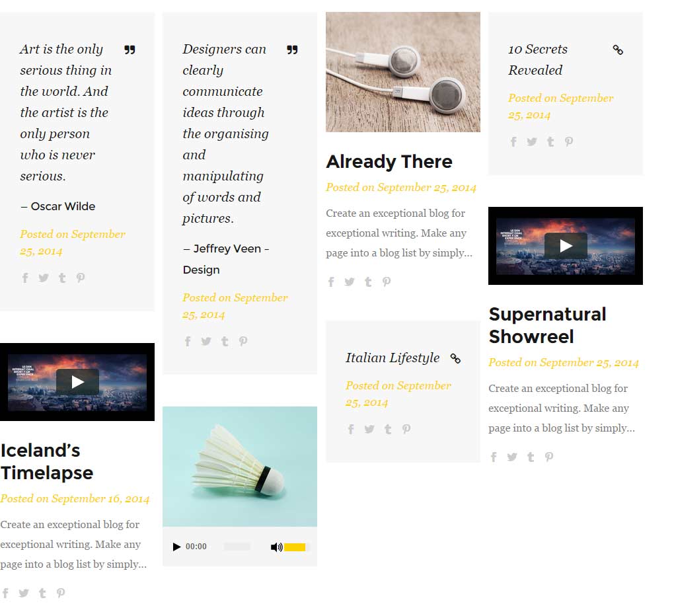674x616 pixels.
Task: Play the Iceland's Timelapse video
Action: point(77,382)
